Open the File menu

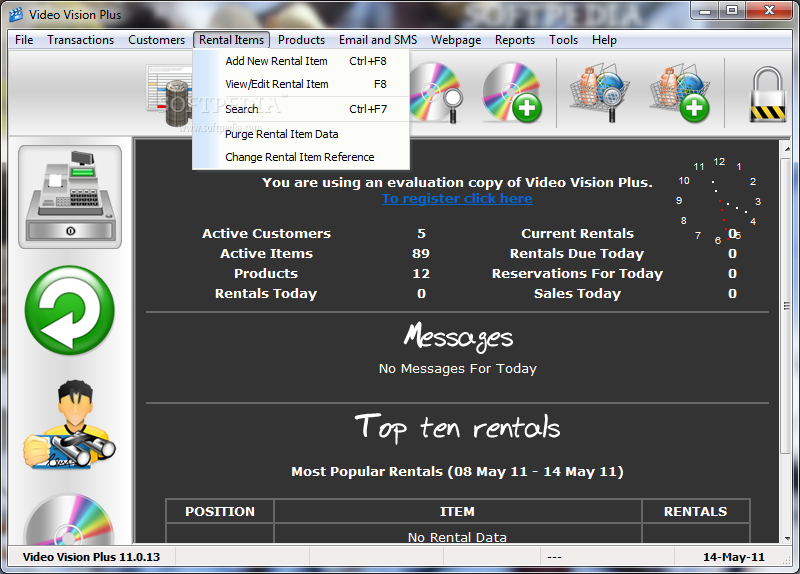(x=24, y=40)
